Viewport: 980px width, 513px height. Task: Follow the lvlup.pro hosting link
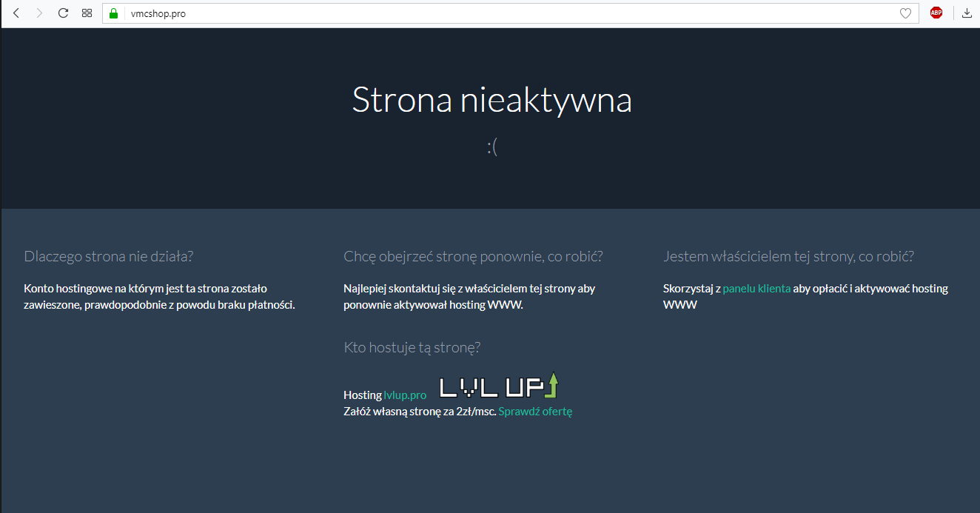[405, 395]
